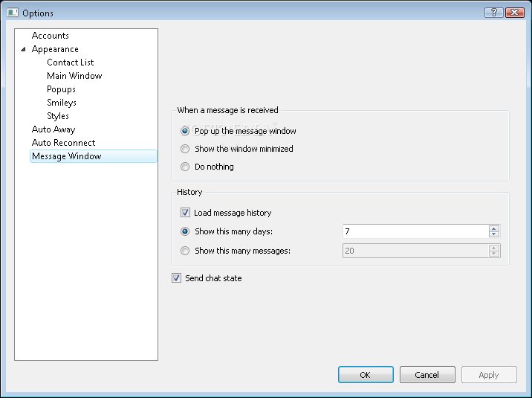Click the messages spinner down arrow

pyautogui.click(x=494, y=254)
